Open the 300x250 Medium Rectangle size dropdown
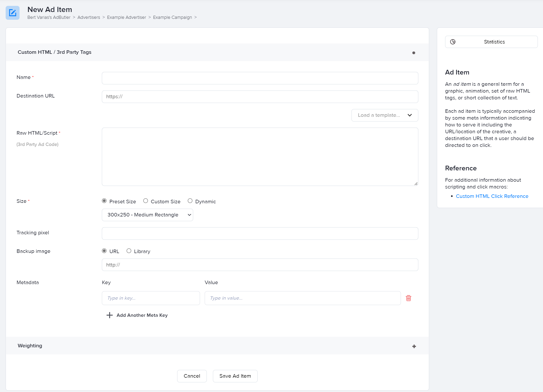The width and height of the screenshot is (543, 392). click(147, 215)
